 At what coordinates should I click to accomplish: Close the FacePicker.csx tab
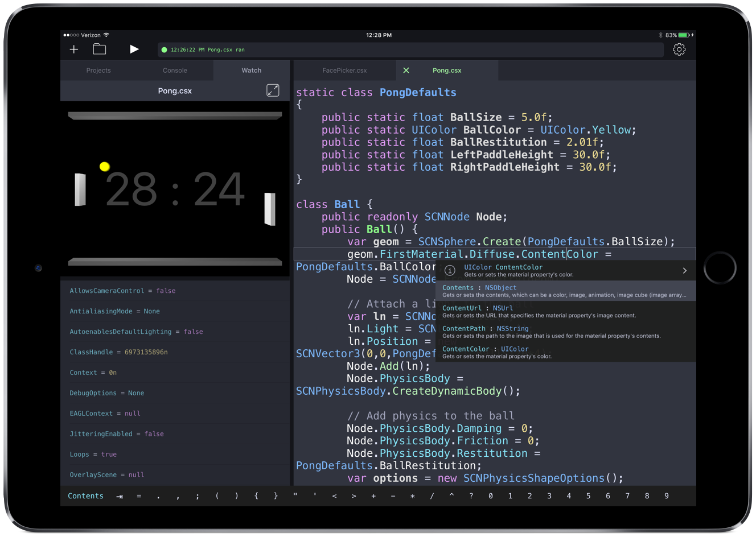tap(406, 70)
